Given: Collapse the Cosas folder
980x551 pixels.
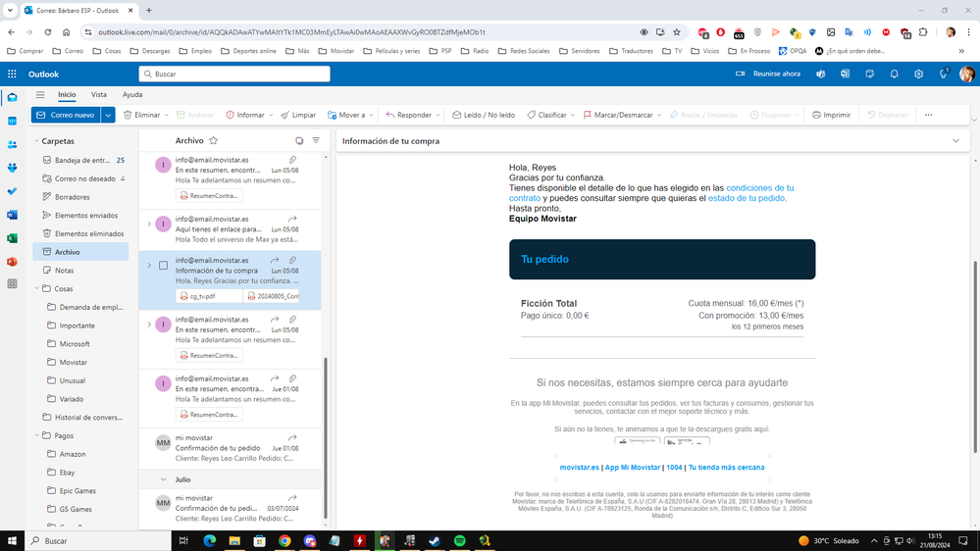Looking at the screenshot, I should [x=37, y=288].
